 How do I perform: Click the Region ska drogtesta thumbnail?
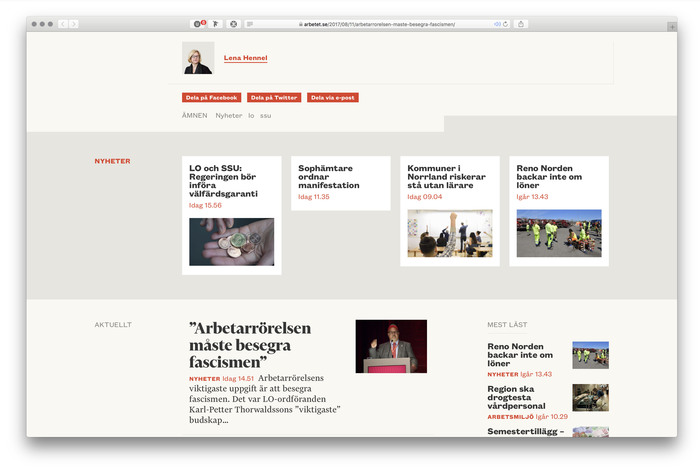tap(591, 398)
